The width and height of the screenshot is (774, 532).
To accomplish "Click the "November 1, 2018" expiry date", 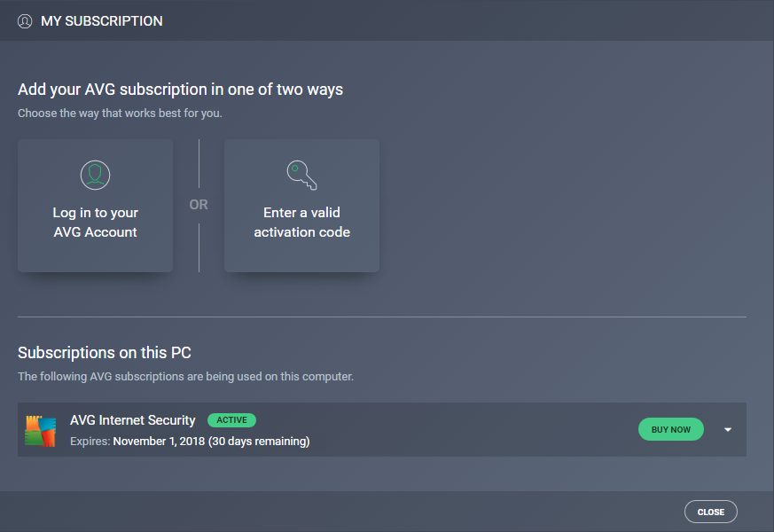I will click(x=159, y=441).
